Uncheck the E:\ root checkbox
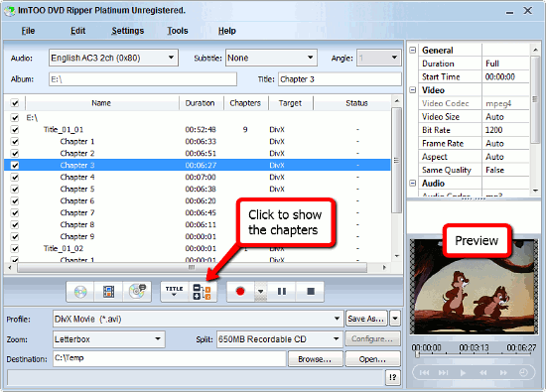This screenshot has width=546, height=392. coord(15,118)
